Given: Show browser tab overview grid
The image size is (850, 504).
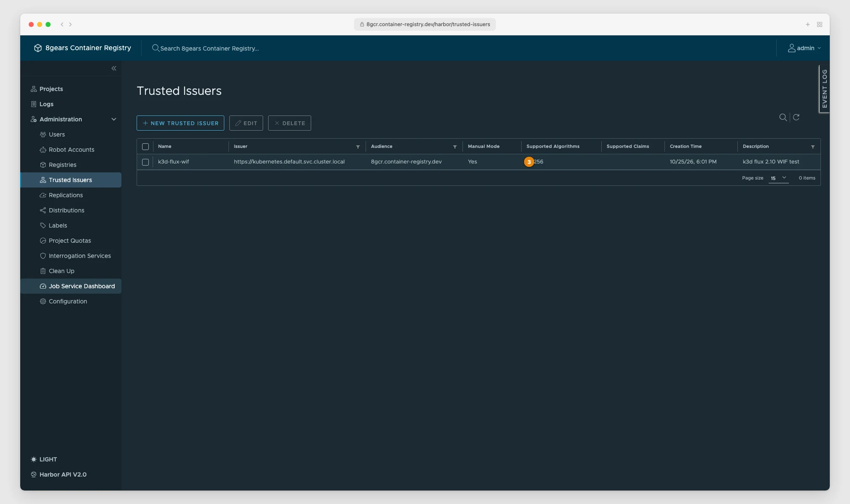Looking at the screenshot, I should pyautogui.click(x=820, y=24).
